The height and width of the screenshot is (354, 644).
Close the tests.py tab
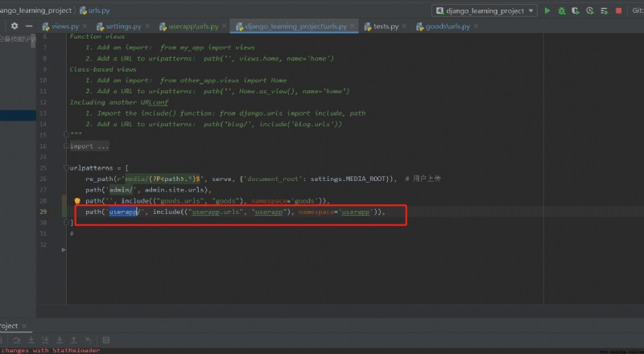(405, 26)
